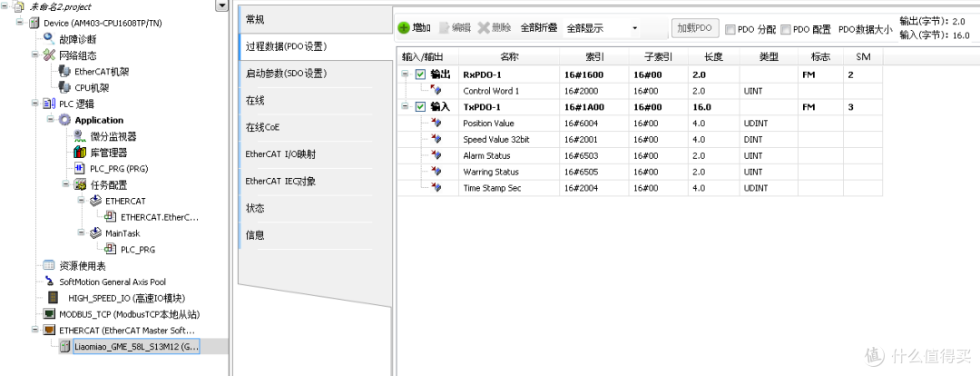Click the Control Word 1 variable icon

436,91
